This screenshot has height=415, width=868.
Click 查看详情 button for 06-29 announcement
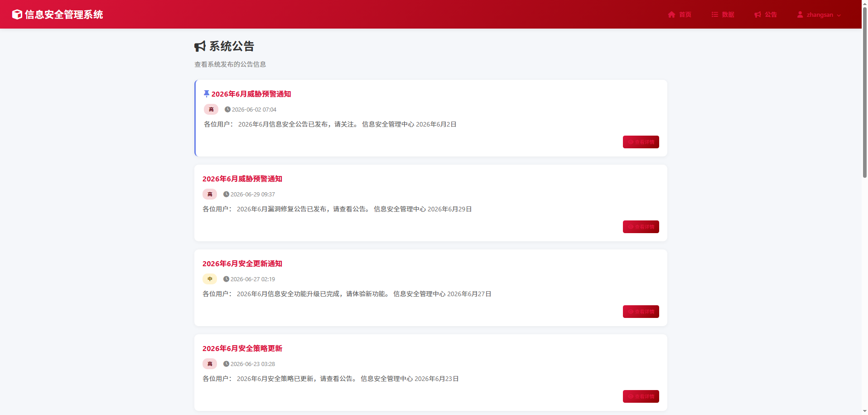[641, 227]
